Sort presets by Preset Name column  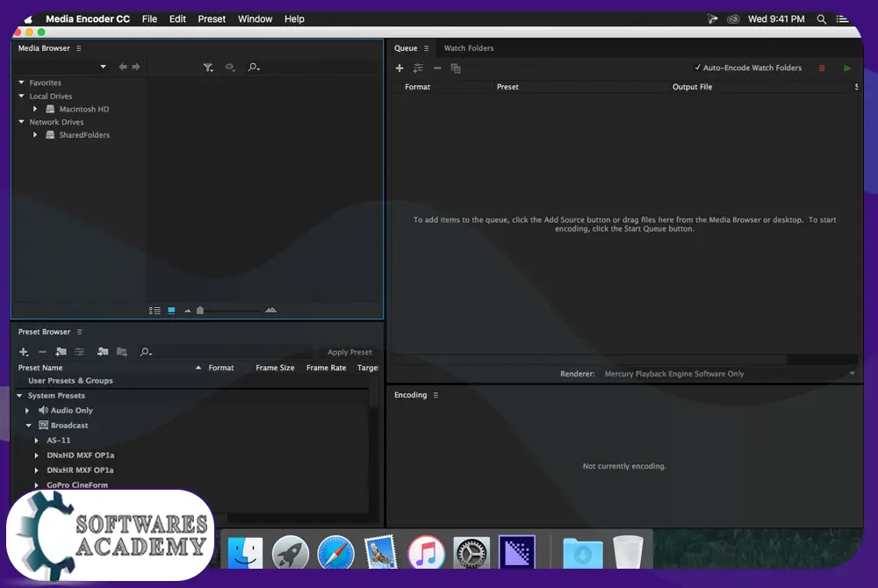pos(40,368)
